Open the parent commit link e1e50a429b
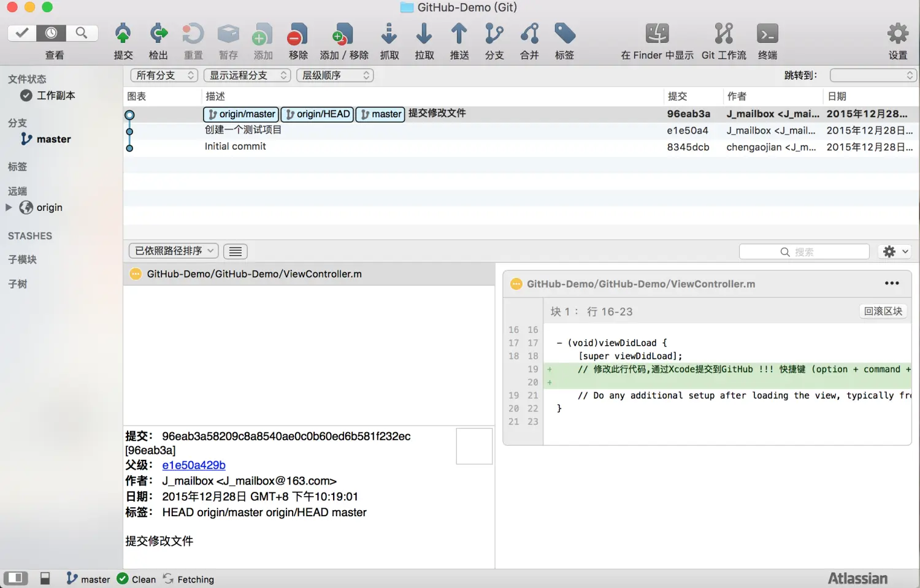 tap(194, 465)
